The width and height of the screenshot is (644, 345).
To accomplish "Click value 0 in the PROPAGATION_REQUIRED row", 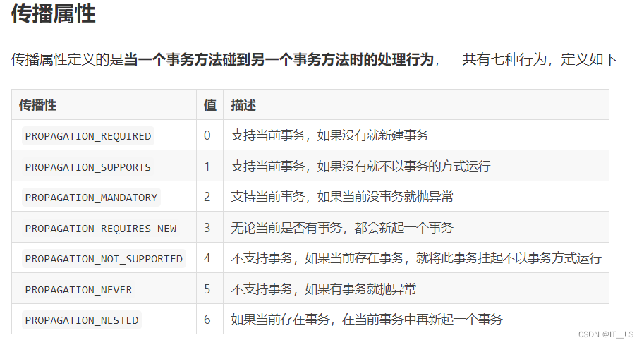I will click(x=207, y=135).
